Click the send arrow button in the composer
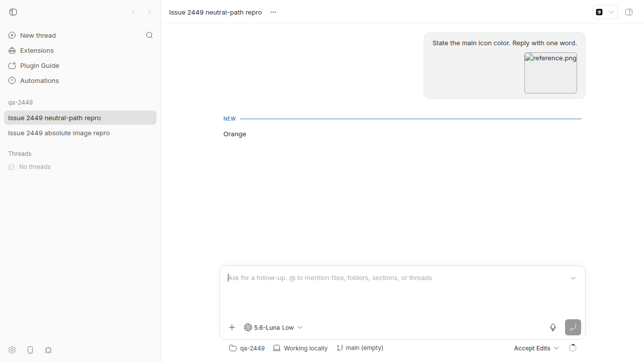 pos(573,327)
